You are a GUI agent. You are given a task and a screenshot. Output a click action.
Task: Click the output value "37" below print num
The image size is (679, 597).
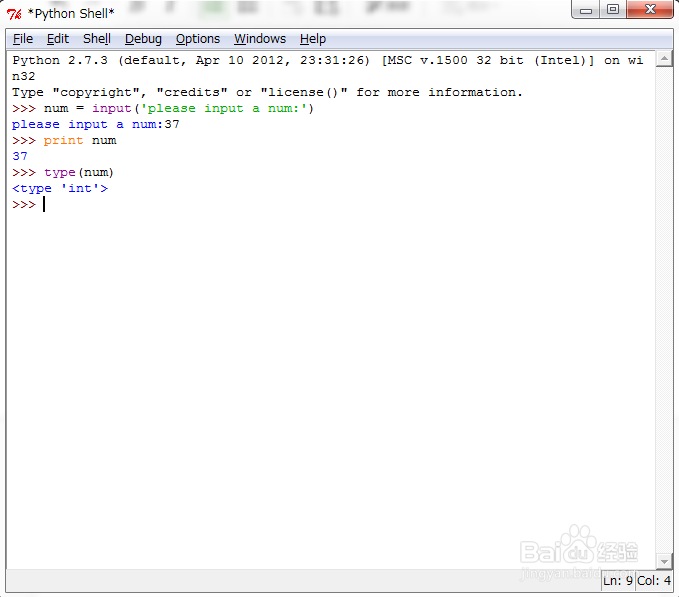[x=20, y=156]
